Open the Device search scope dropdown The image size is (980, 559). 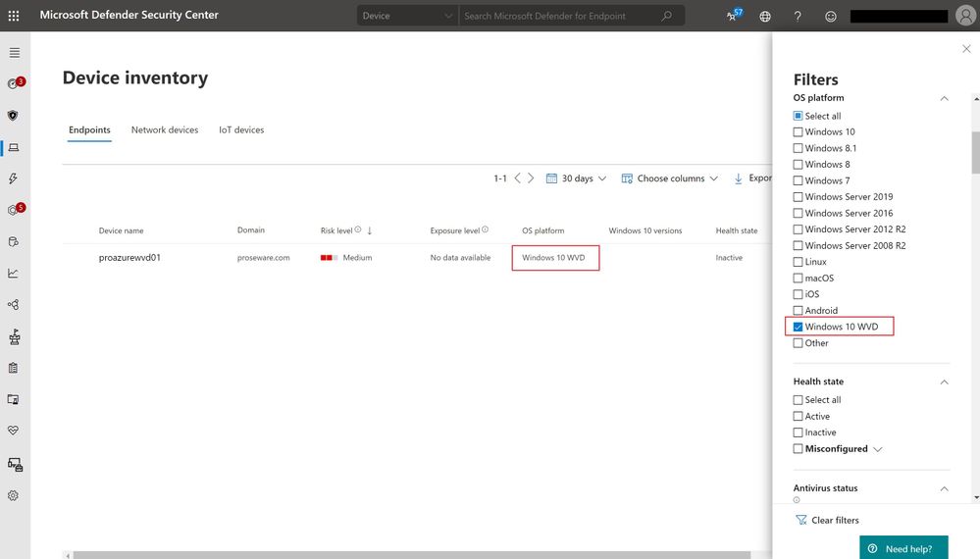pos(407,16)
